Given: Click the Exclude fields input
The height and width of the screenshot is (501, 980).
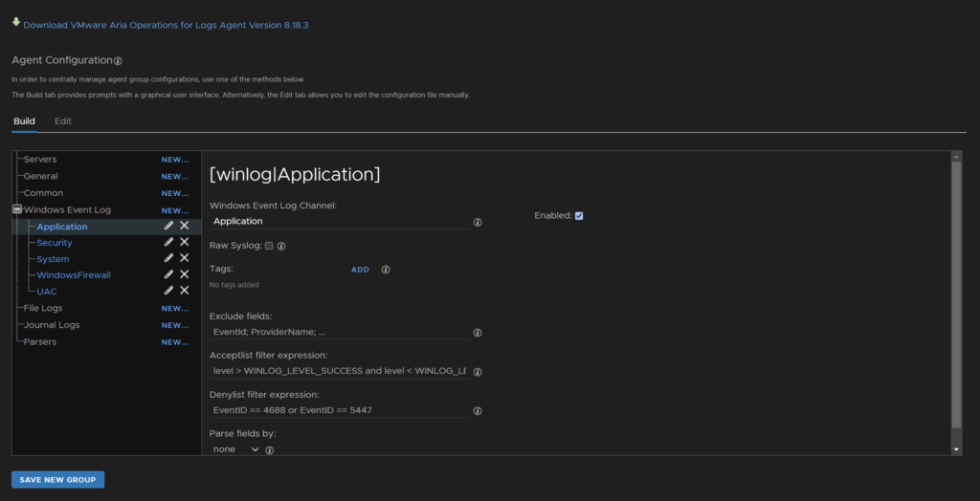Looking at the screenshot, I should [x=340, y=333].
